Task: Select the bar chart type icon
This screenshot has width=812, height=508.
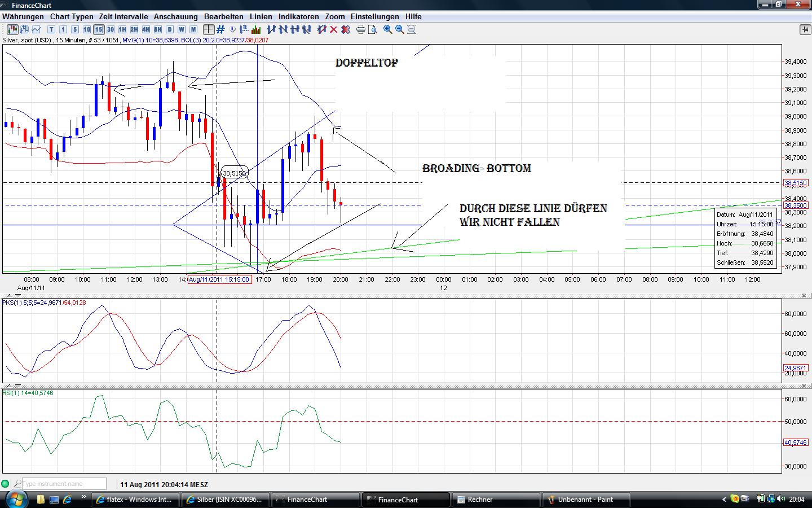Action: pos(25,29)
